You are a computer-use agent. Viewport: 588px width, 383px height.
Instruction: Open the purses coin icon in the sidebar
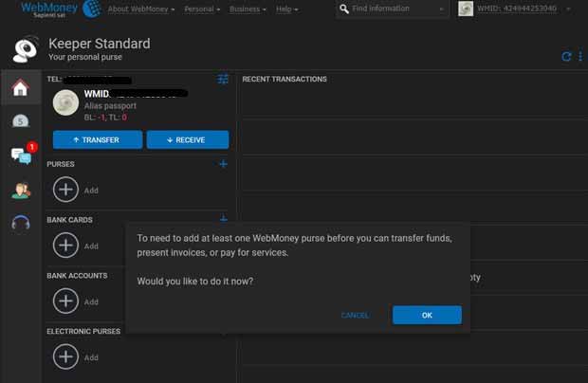[20, 120]
